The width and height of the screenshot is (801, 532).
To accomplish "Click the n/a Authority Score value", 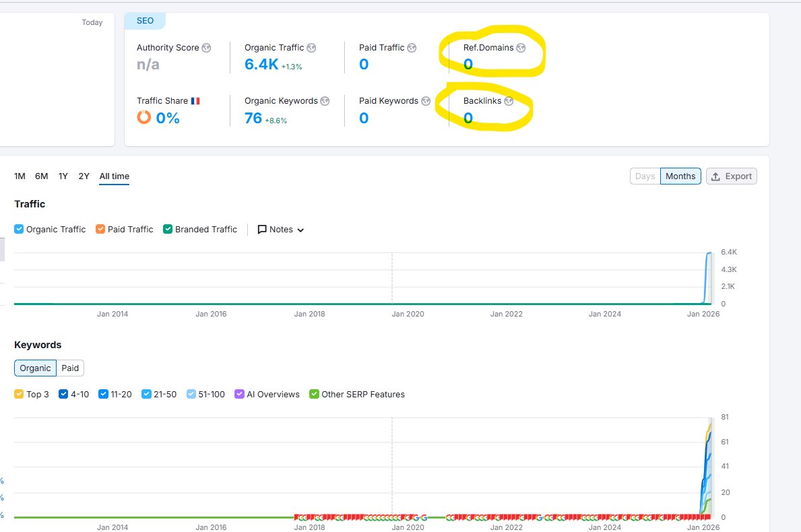I will (x=148, y=65).
